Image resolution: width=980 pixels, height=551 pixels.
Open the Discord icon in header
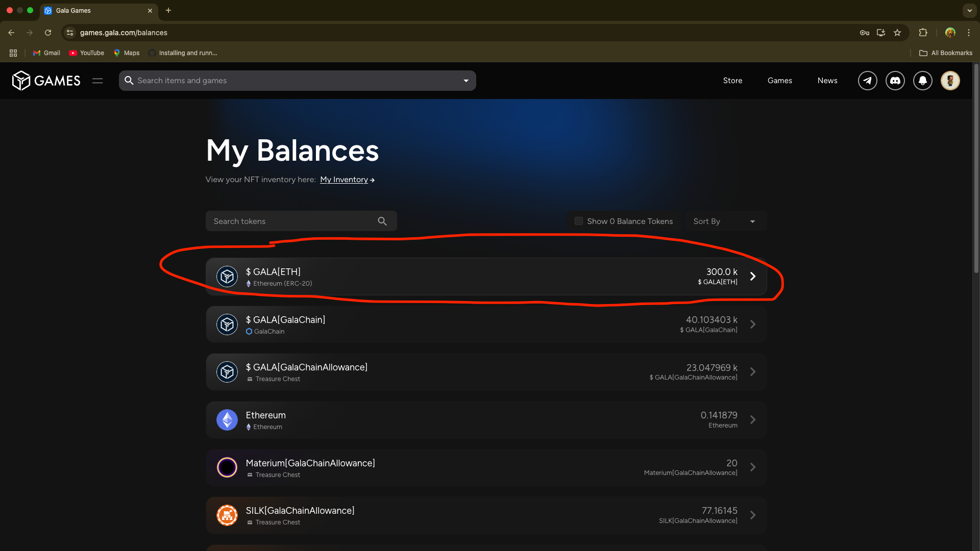click(895, 81)
